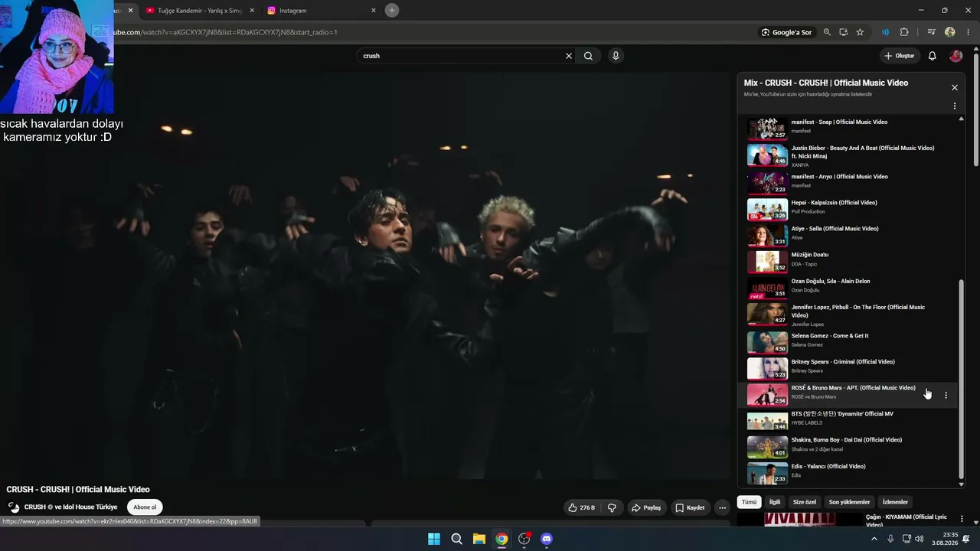The height and width of the screenshot is (551, 980).
Task: Open Chrome media controls icon
Action: (931, 32)
